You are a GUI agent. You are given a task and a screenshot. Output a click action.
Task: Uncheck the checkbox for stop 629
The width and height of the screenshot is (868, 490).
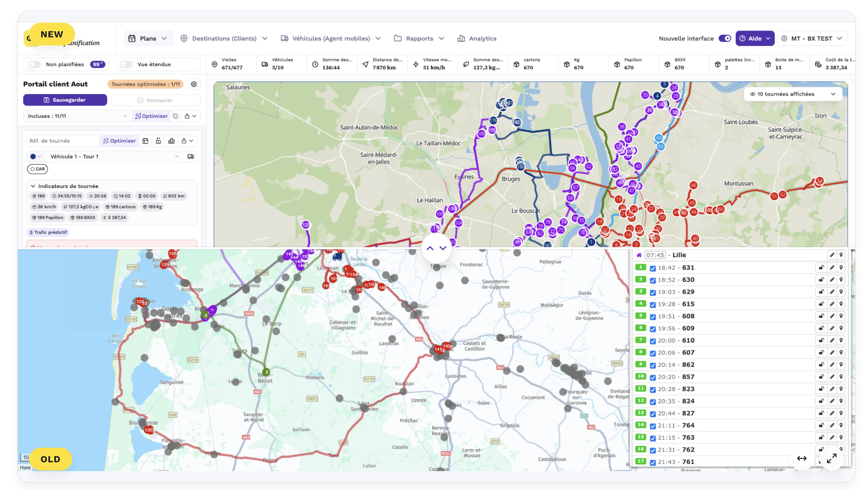tap(653, 293)
